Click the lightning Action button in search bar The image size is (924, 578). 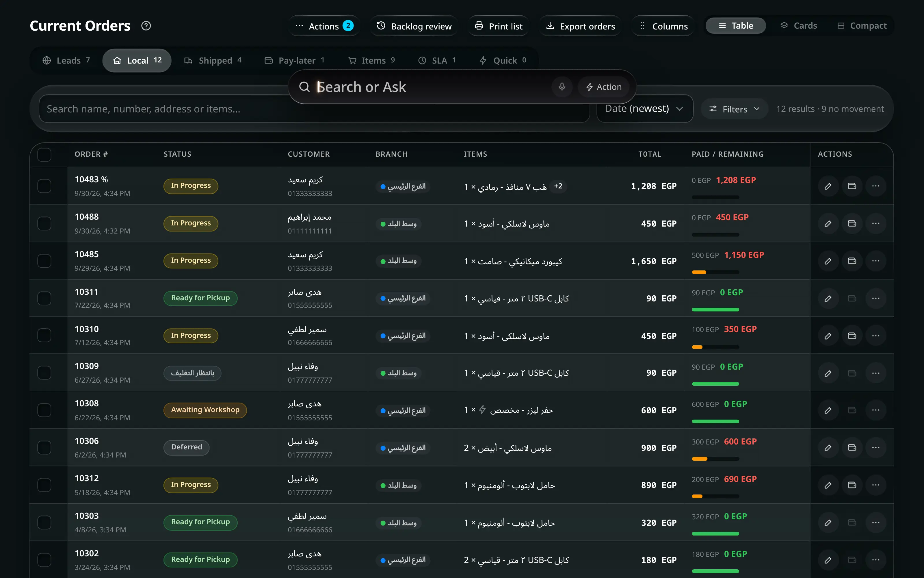pyautogui.click(x=603, y=87)
